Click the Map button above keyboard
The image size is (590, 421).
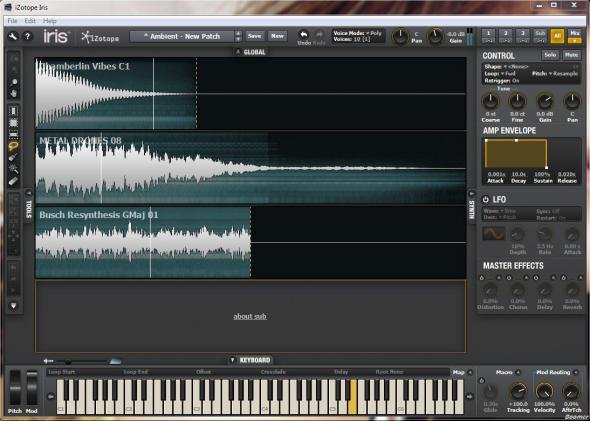pos(458,372)
